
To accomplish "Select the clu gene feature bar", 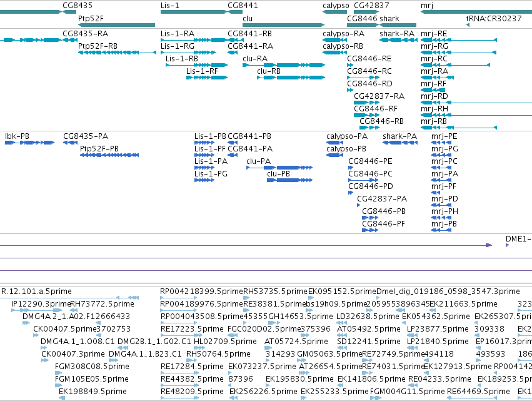I will [283, 25].
